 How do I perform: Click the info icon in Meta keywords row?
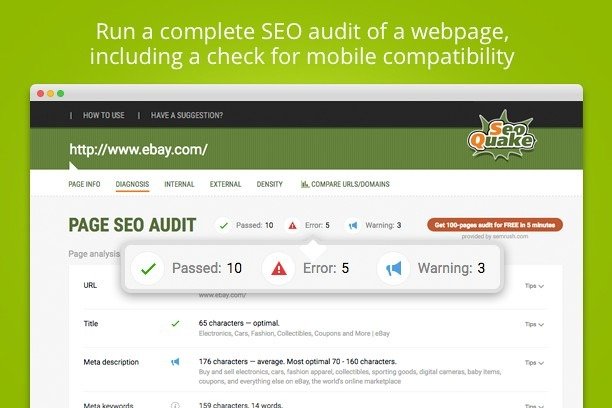click(x=175, y=405)
